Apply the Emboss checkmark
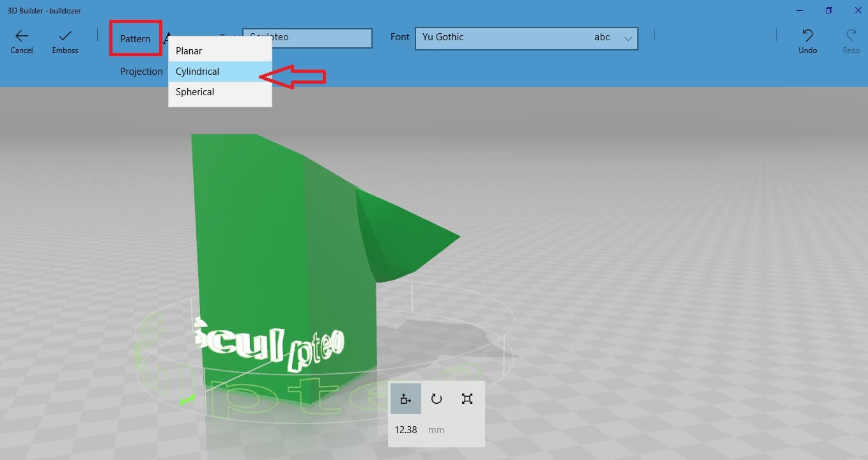 [65, 36]
